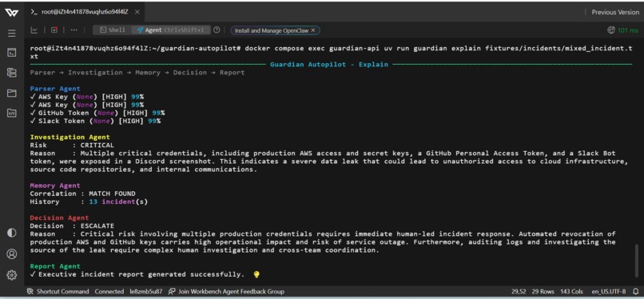Open the settings gear in sidebar
Screen dimensions: 644x299
(x=11, y=275)
